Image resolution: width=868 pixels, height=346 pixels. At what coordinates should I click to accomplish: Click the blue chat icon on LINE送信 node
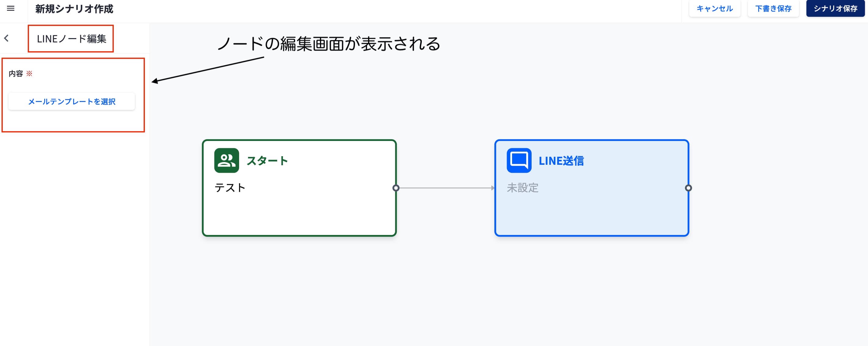519,160
